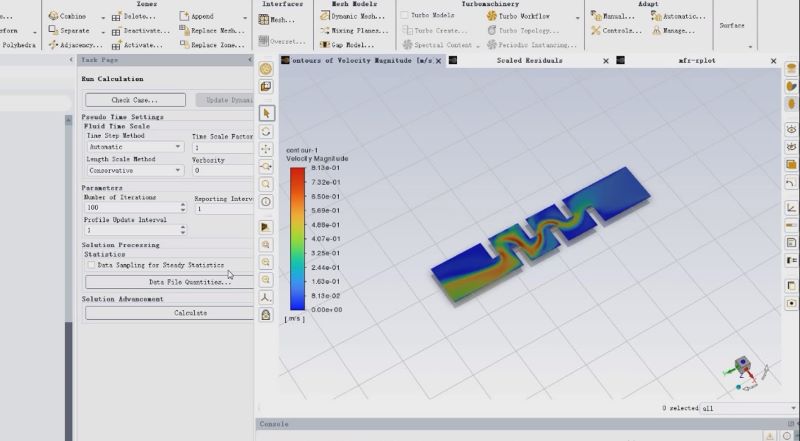Expand the Separate dropdown arrow

(x=103, y=32)
